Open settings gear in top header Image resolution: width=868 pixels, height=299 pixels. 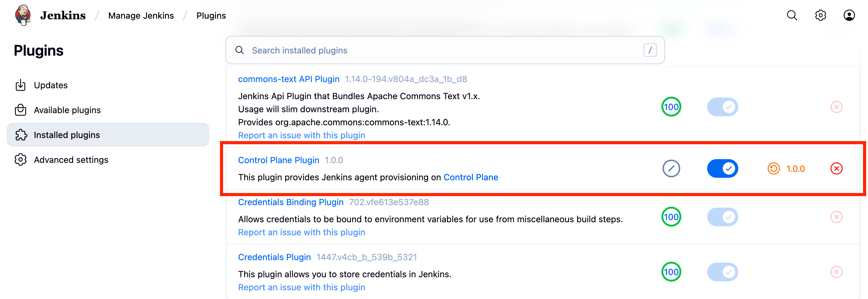[x=820, y=16]
